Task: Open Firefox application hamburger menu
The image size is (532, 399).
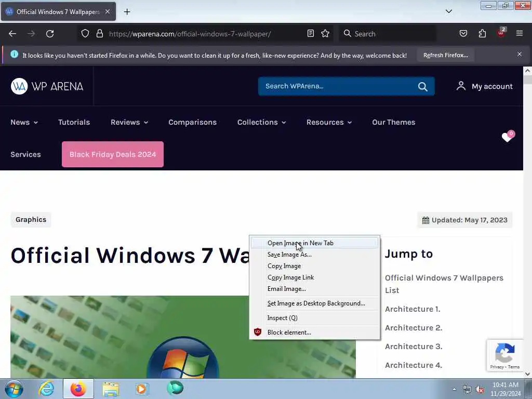Action: (520, 34)
